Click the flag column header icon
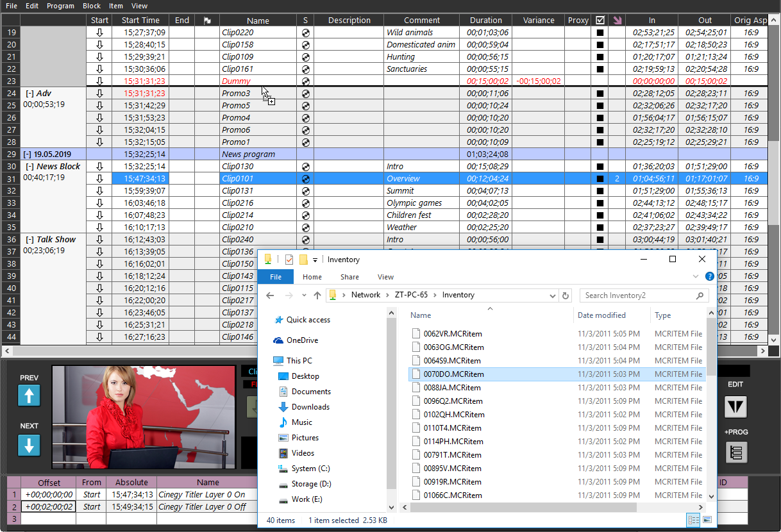 tap(207, 21)
